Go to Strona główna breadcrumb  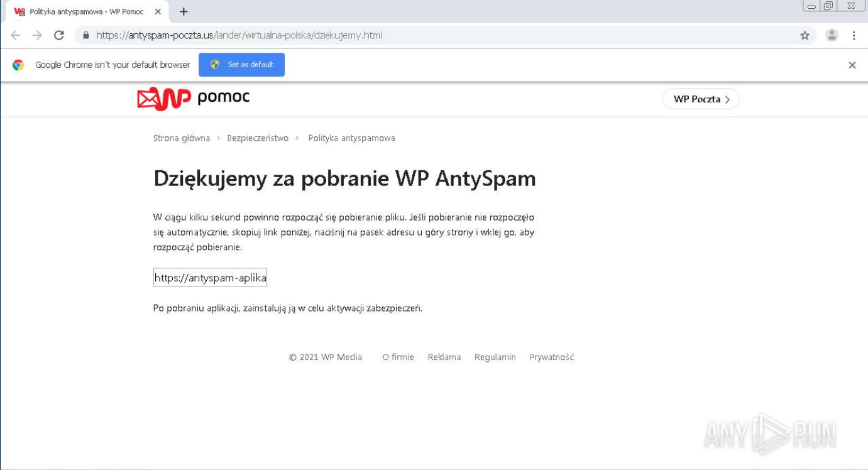click(182, 138)
